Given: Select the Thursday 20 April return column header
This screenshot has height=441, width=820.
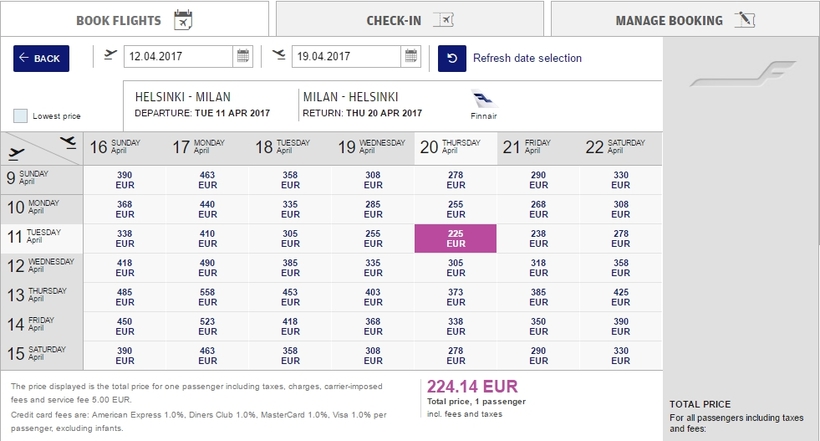Looking at the screenshot, I should coord(455,147).
